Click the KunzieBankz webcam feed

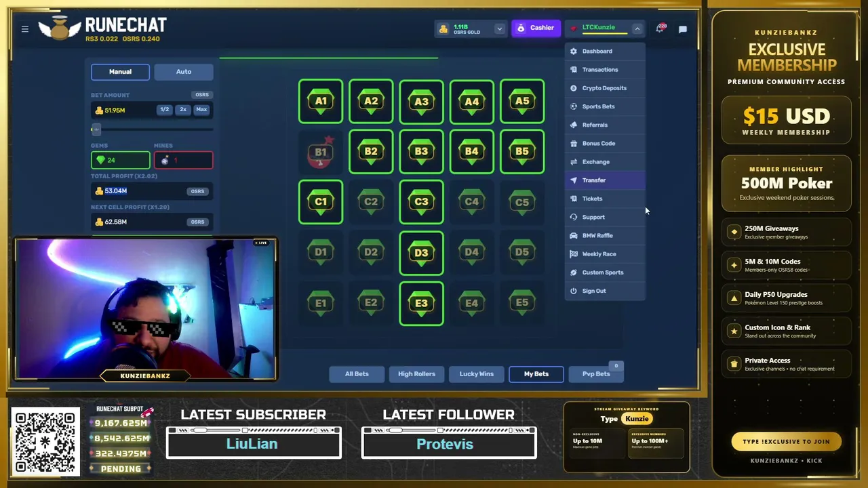click(146, 309)
